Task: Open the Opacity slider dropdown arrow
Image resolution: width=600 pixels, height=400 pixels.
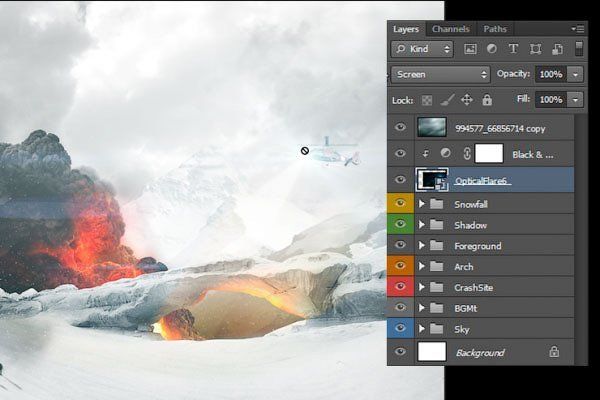Action: coord(575,75)
